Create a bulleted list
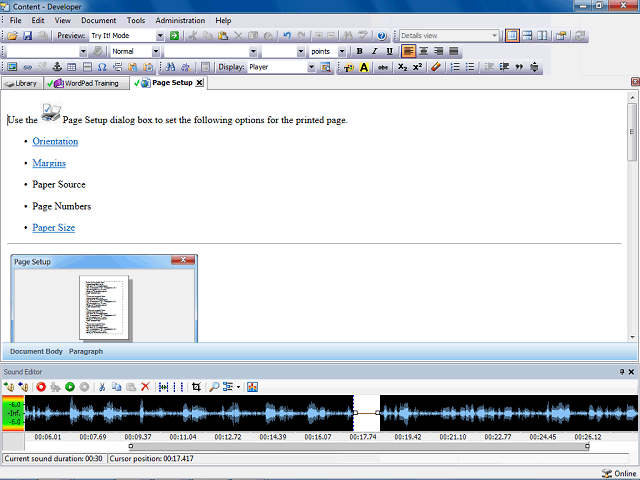Screen dimensions: 640x480 pos(470,67)
